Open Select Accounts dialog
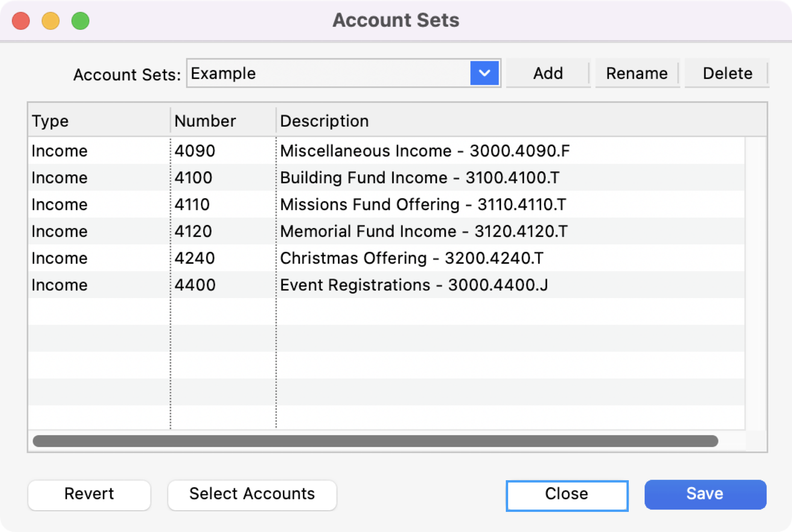Image resolution: width=792 pixels, height=532 pixels. click(252, 494)
